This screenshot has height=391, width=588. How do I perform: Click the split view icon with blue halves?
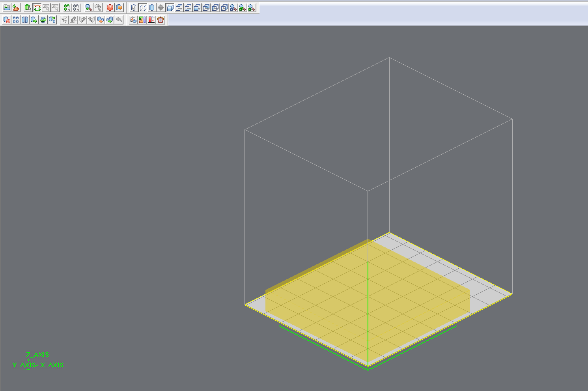click(25, 20)
